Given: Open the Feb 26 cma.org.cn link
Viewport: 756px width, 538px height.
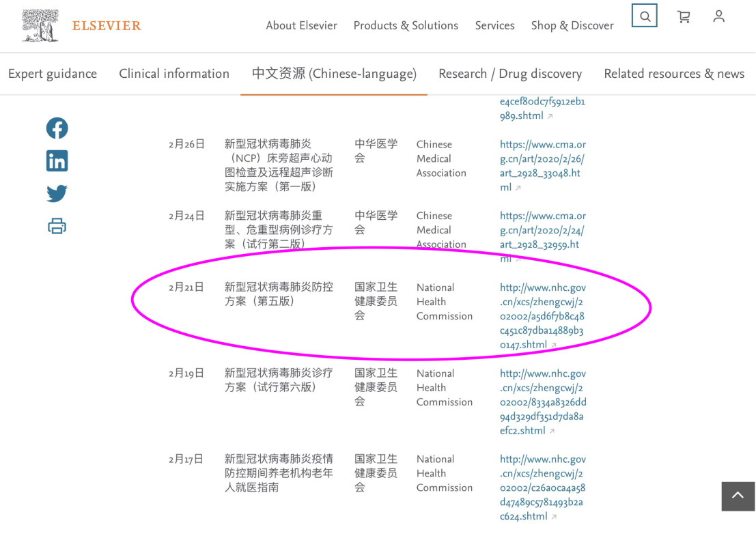Looking at the screenshot, I should [542, 166].
